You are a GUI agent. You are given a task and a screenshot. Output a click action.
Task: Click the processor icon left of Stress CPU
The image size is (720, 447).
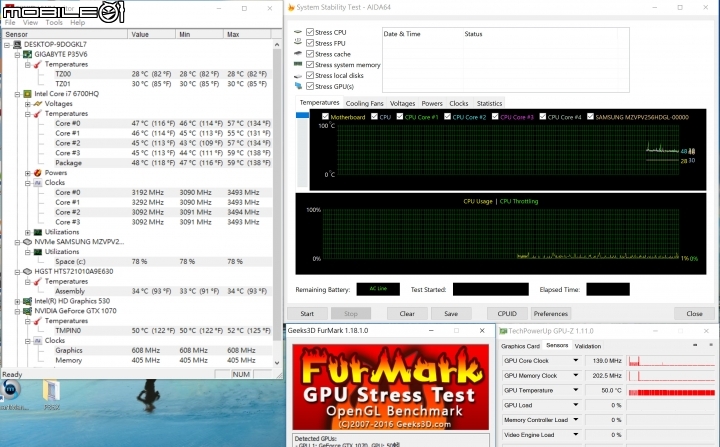pyautogui.click(x=298, y=32)
